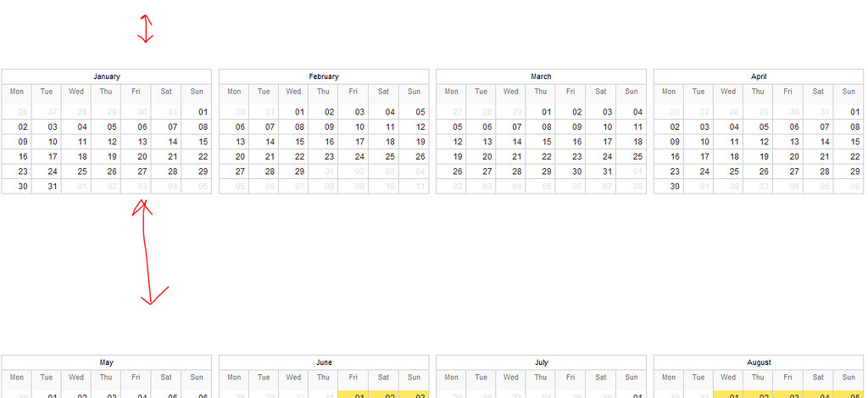
Task: Click Tue column header in March
Action: pos(481,92)
